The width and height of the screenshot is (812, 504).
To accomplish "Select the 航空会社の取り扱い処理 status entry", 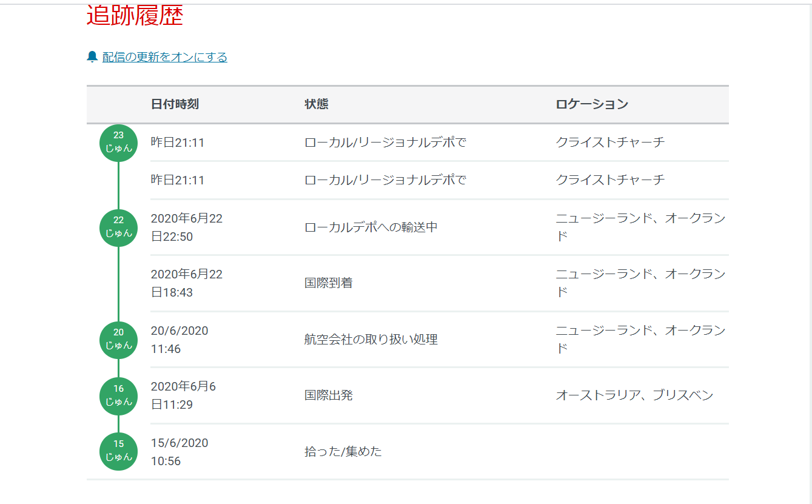I will pos(371,340).
